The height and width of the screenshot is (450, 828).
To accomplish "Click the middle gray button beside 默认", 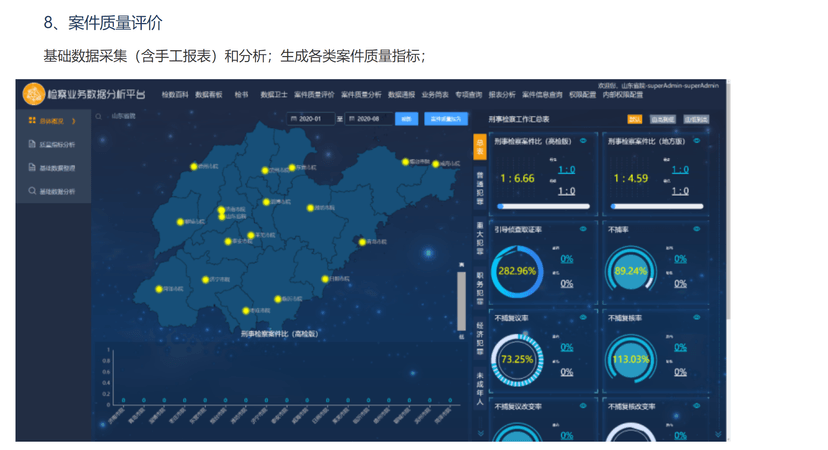I will click(662, 119).
